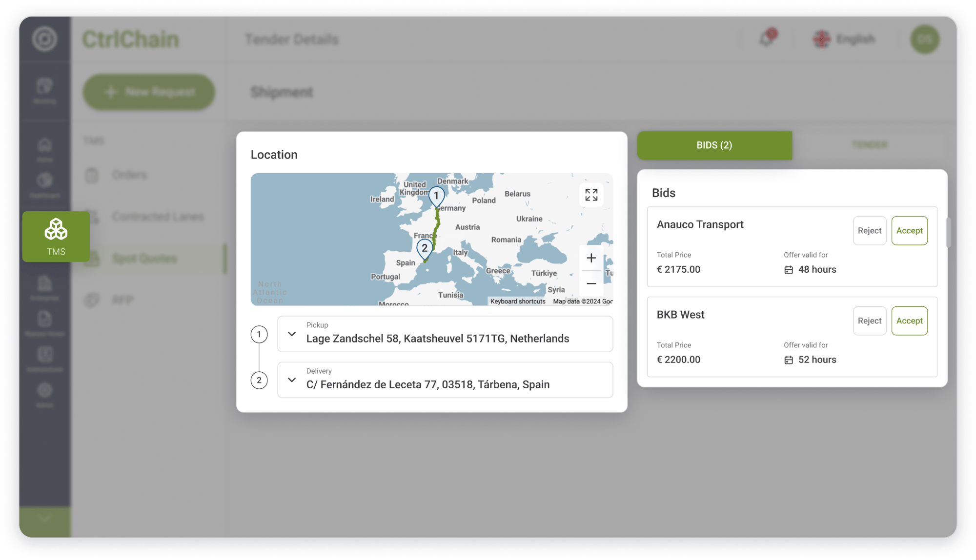The height and width of the screenshot is (560, 976).
Task: Click the BKB West bidder name
Action: coord(680,315)
